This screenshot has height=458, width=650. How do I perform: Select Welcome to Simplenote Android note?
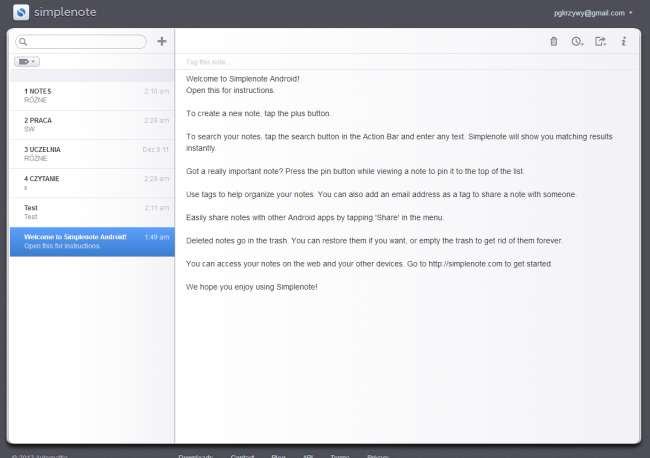click(x=92, y=241)
